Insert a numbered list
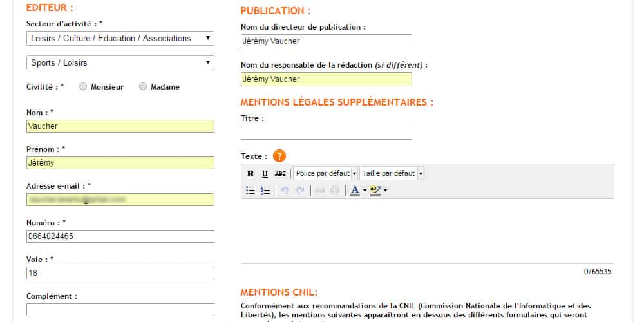 click(265, 190)
